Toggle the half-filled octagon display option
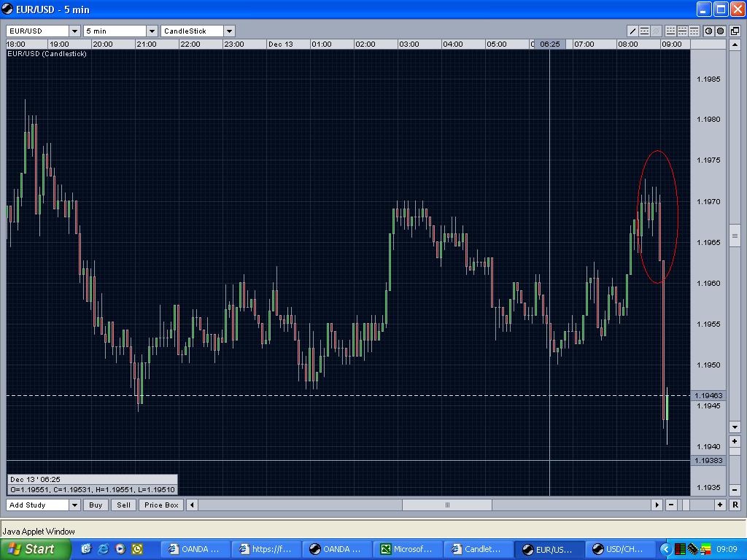The width and height of the screenshot is (747, 560). coord(709,31)
